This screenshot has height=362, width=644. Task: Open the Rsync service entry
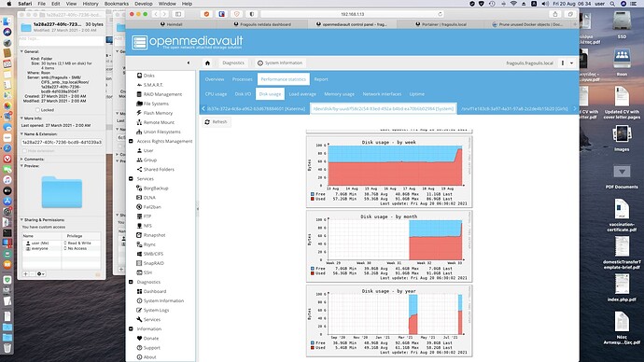[x=146, y=244]
